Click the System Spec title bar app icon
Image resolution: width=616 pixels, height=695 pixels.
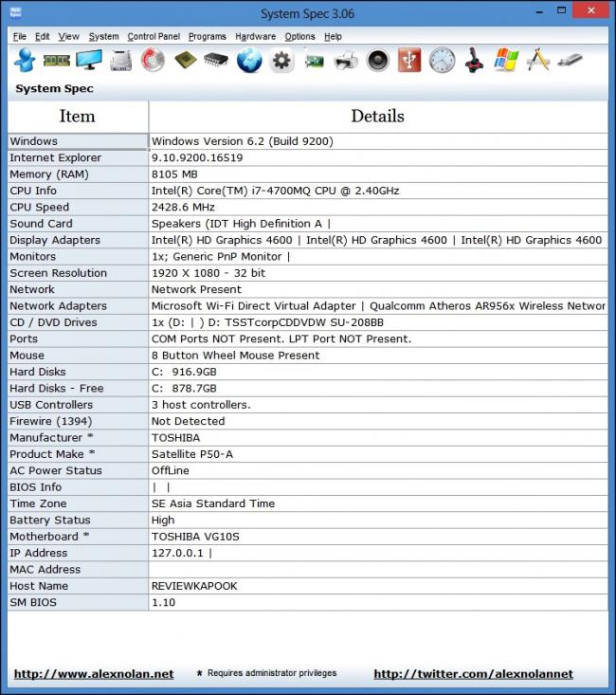(x=15, y=12)
